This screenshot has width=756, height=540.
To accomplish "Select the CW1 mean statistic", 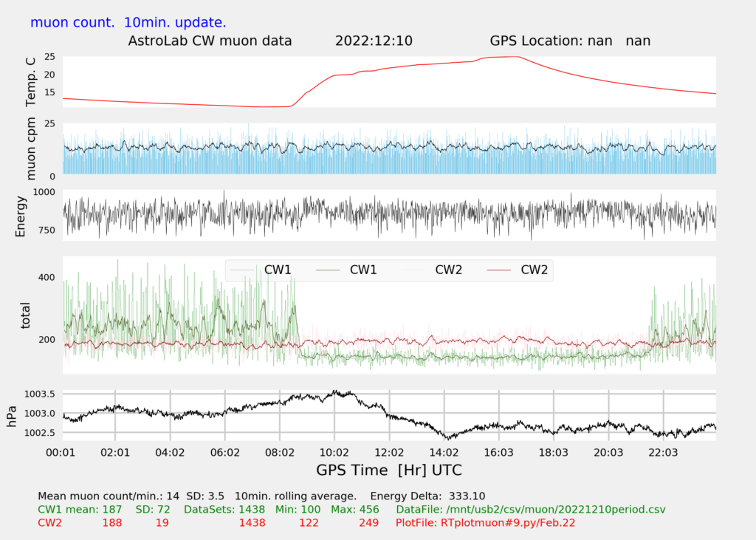I will pyautogui.click(x=80, y=510).
